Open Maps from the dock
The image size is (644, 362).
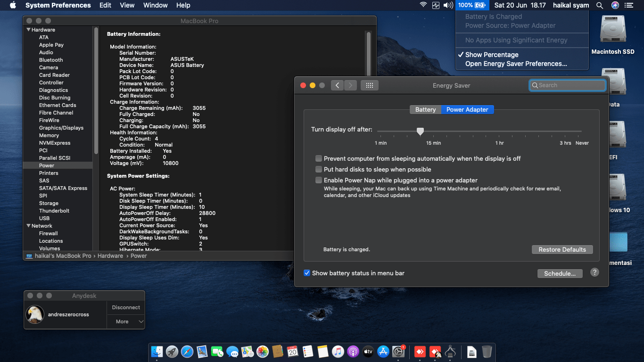248,352
